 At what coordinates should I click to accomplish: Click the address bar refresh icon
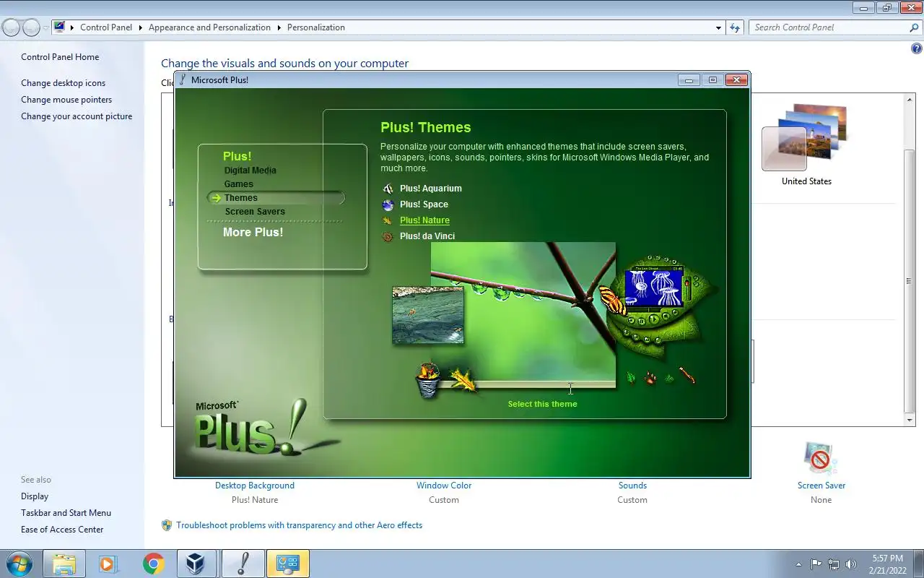pos(735,27)
